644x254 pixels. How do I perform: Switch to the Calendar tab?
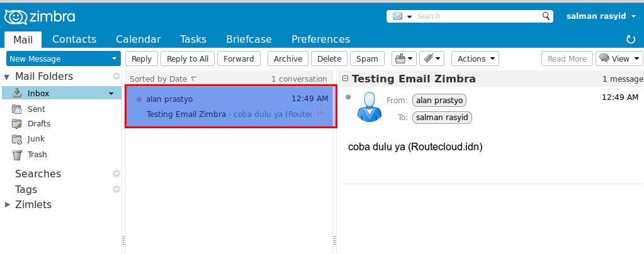click(x=138, y=40)
